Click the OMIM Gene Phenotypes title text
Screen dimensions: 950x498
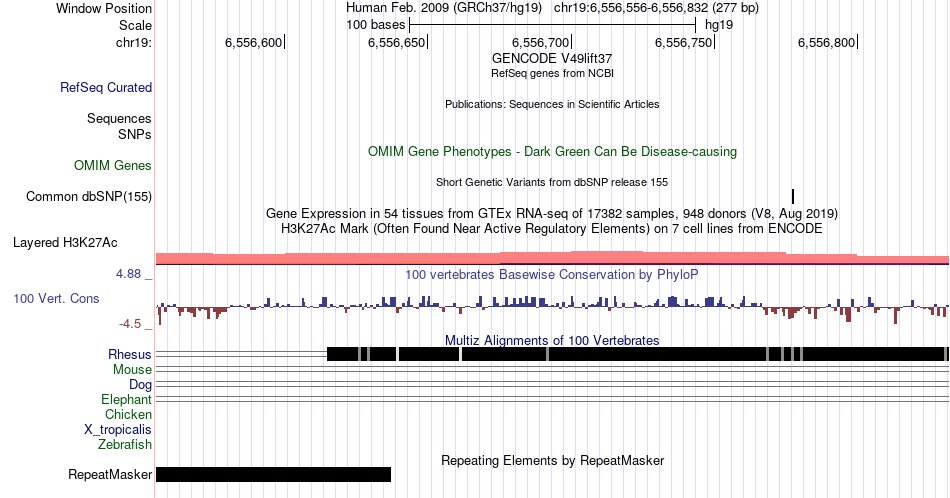click(552, 151)
